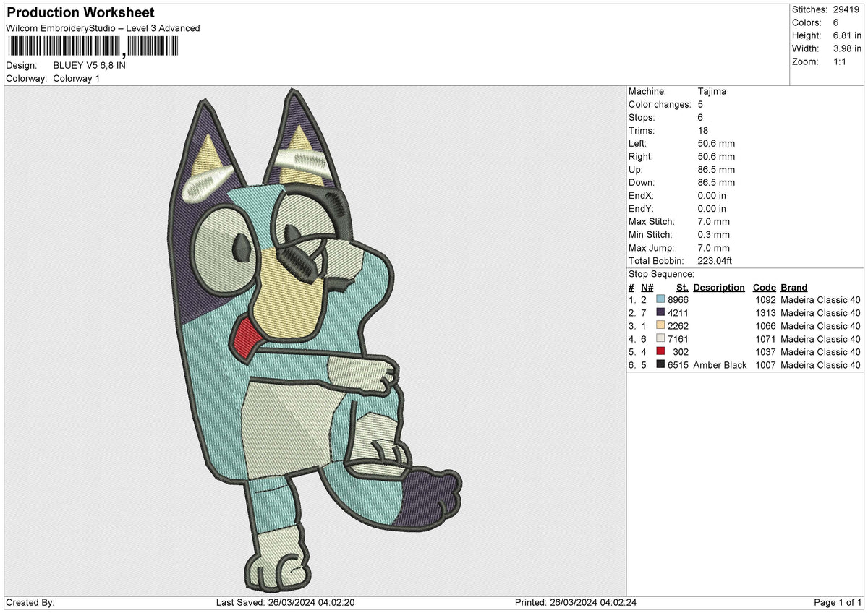This screenshot has height=613, width=868.
Task: Click the Bluey embroidery design preview
Action: click(315, 340)
